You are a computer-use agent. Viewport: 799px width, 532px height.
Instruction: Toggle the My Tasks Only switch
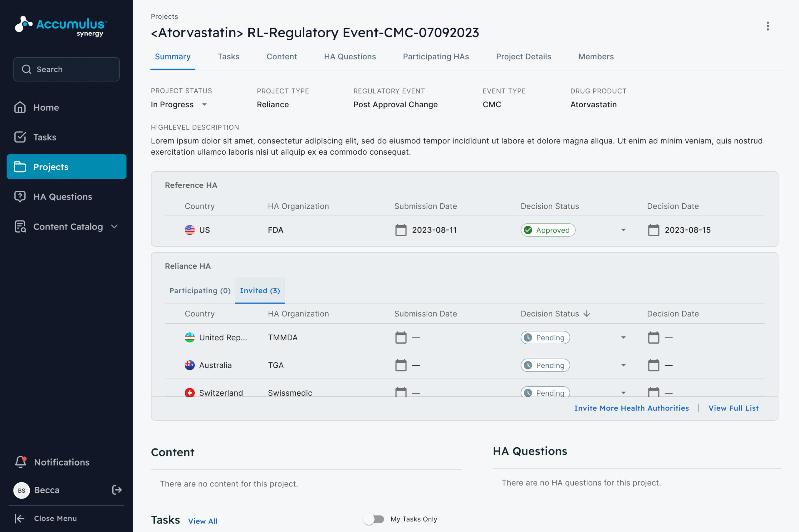374,519
